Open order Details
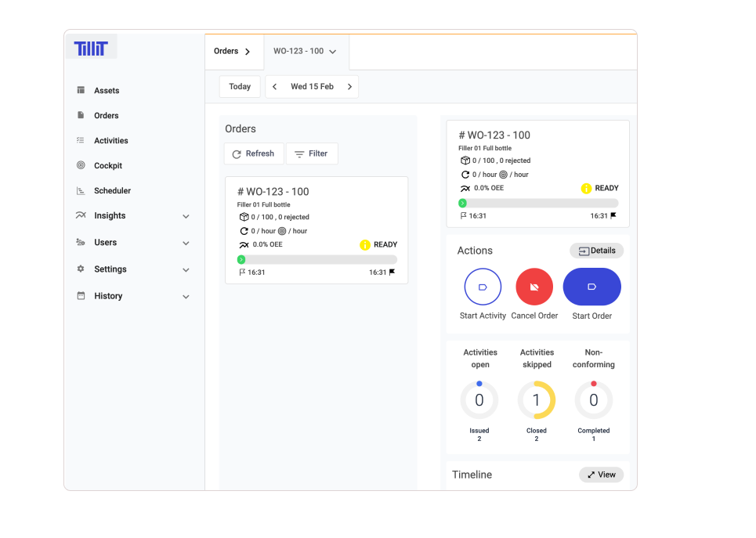The image size is (756, 538). pyautogui.click(x=596, y=251)
